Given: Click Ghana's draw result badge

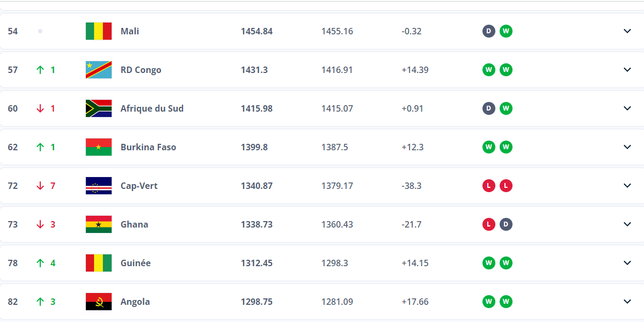Looking at the screenshot, I should point(506,224).
